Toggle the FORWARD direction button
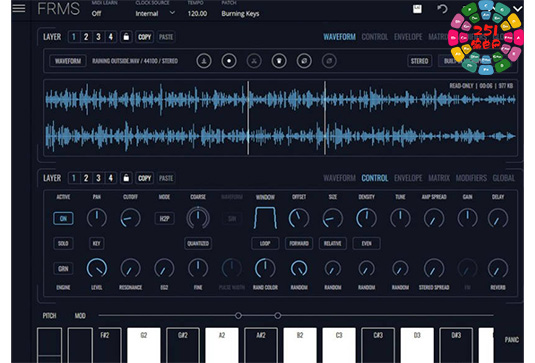Screen dimensions: 535x363 299,244
